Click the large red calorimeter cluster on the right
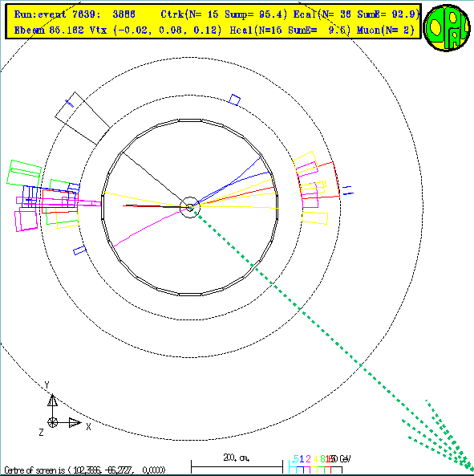 (320, 181)
